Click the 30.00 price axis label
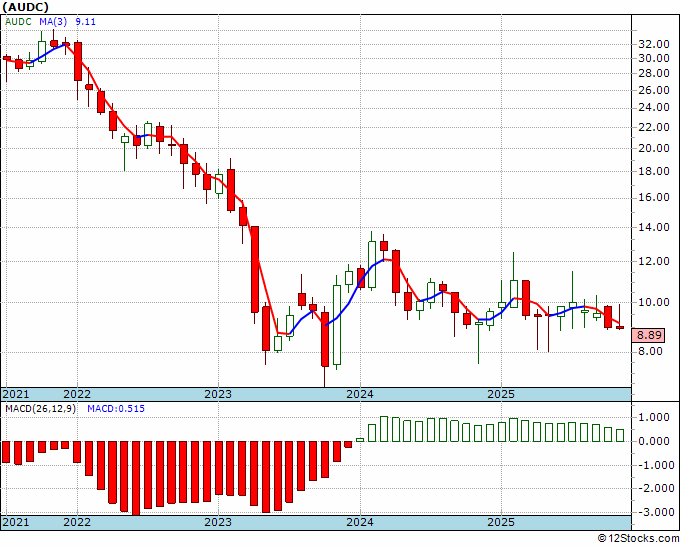 [654, 59]
